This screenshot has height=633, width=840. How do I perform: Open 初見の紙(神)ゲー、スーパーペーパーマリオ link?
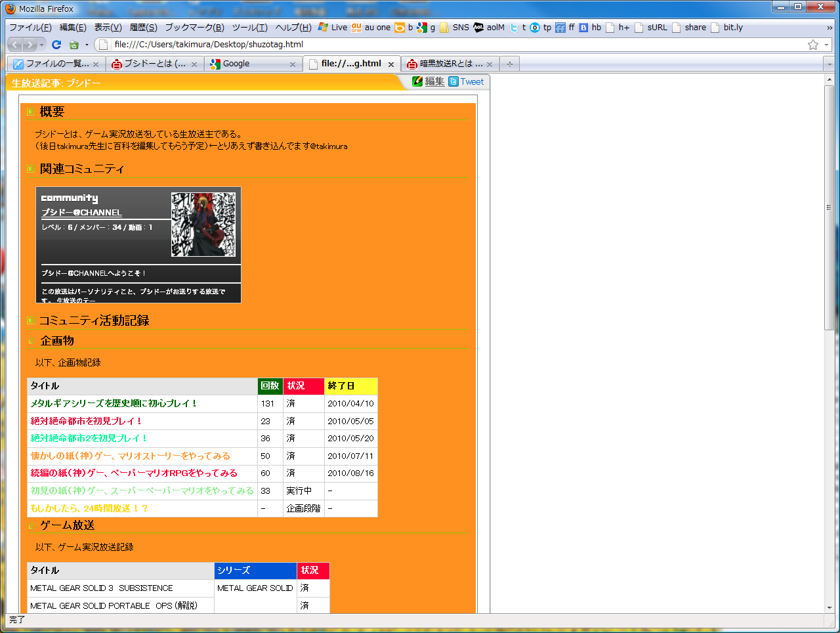click(142, 491)
